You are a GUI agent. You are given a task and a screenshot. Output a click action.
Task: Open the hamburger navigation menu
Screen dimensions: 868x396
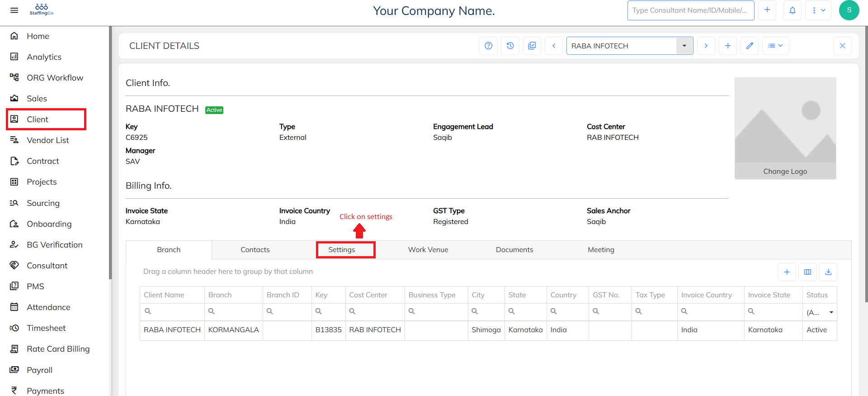coord(14,10)
